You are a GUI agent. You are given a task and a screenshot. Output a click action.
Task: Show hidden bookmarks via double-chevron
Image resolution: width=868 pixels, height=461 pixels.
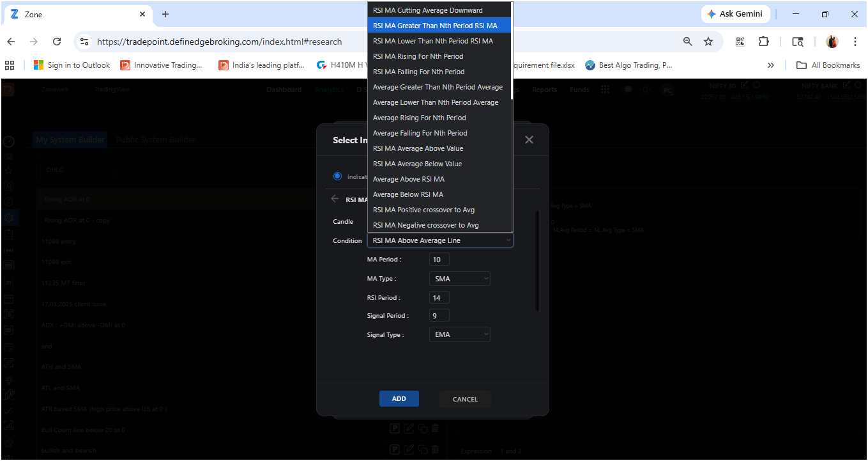coord(771,65)
